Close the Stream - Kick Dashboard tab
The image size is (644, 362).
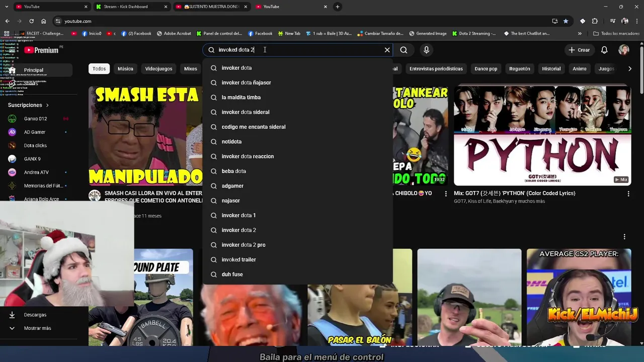(x=166, y=7)
